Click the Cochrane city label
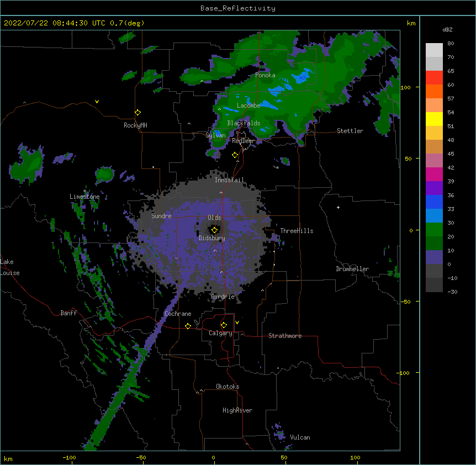Viewport: 476px width, 465px height. 178,314
